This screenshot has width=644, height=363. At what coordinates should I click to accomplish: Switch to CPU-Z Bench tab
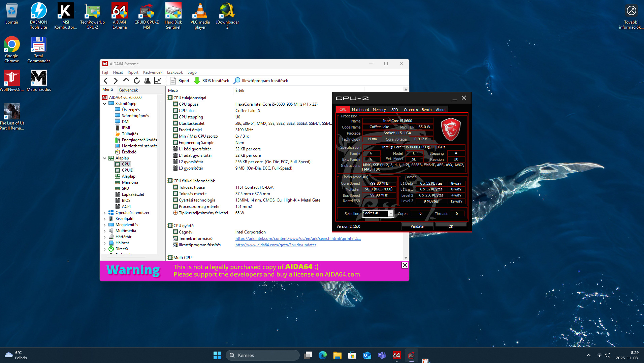[426, 110]
